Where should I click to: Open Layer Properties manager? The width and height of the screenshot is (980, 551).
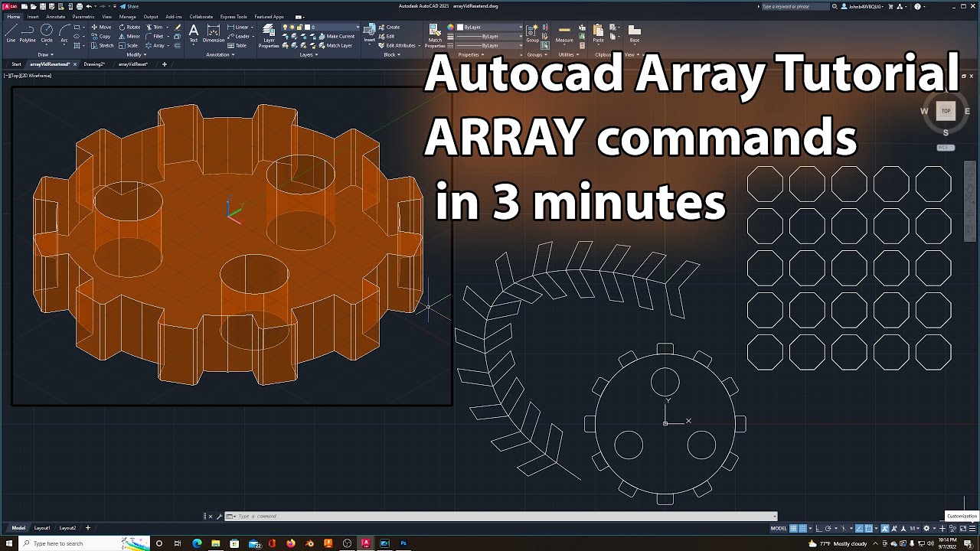coord(269,36)
